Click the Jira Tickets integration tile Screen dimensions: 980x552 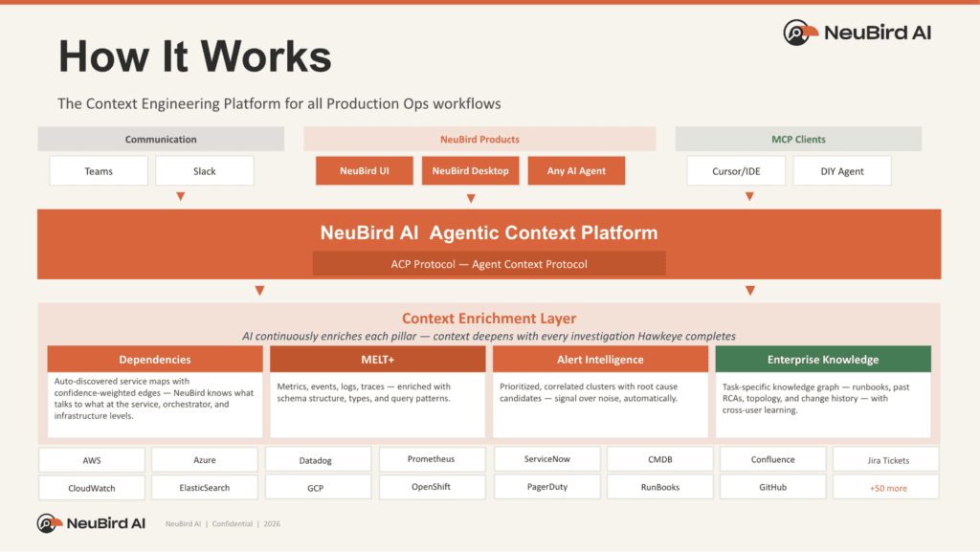(x=885, y=459)
